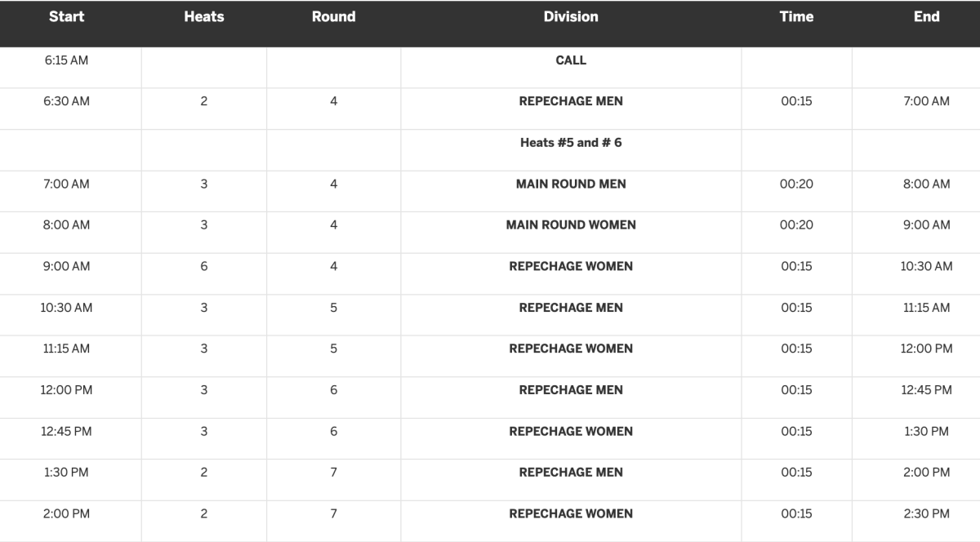Click the Division column header
Image resolution: width=980 pixels, height=542 pixels.
pos(571,17)
